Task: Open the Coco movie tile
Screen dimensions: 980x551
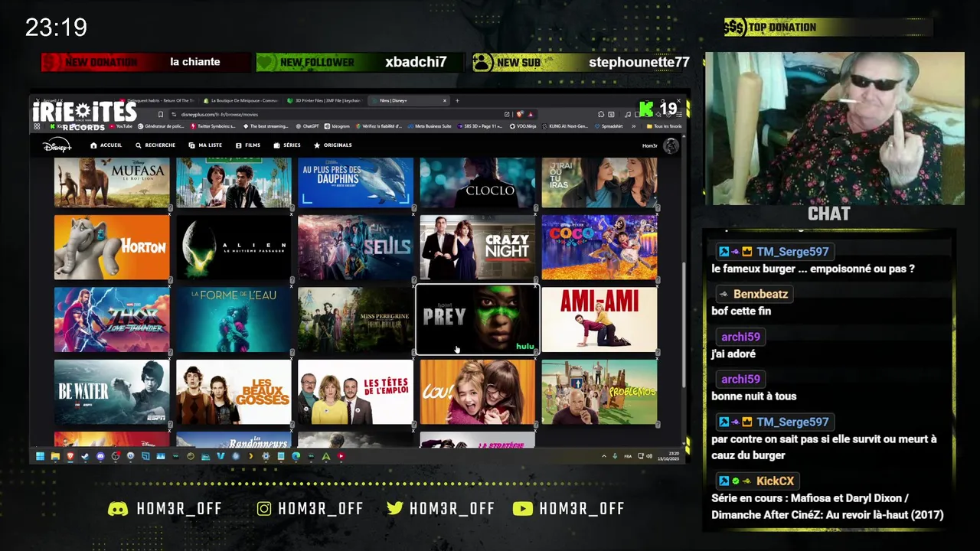Action: (599, 247)
